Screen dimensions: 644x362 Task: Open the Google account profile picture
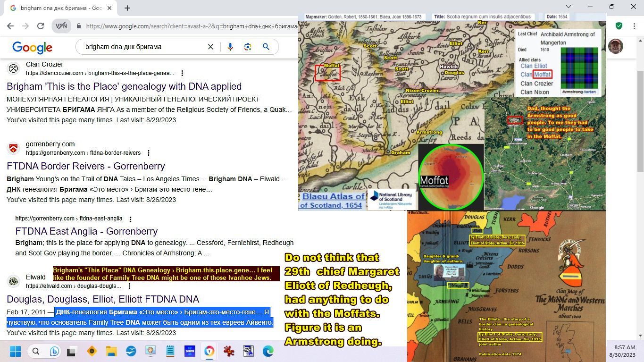[615, 46]
